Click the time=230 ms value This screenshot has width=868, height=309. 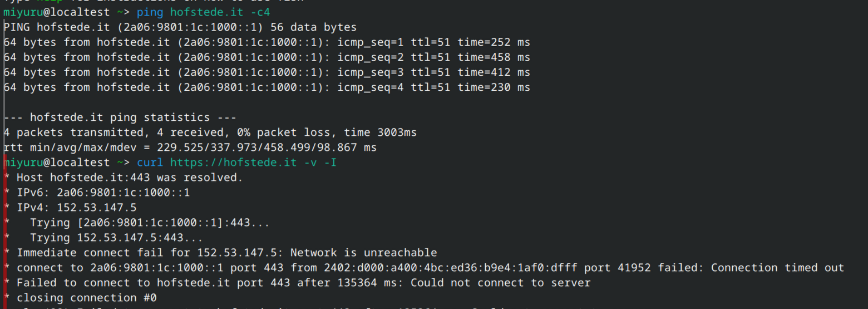point(494,87)
